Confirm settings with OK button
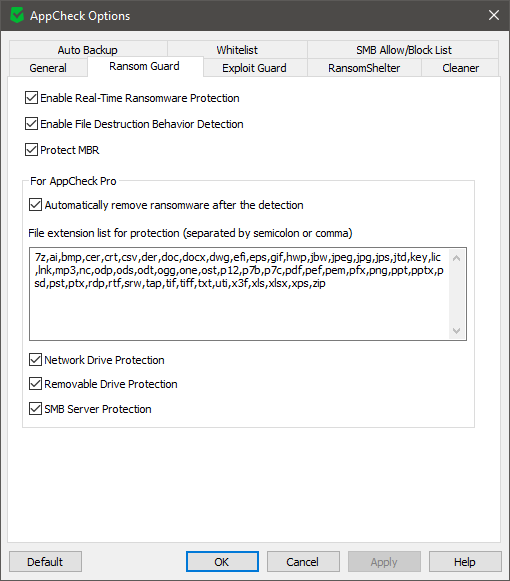 (x=222, y=562)
